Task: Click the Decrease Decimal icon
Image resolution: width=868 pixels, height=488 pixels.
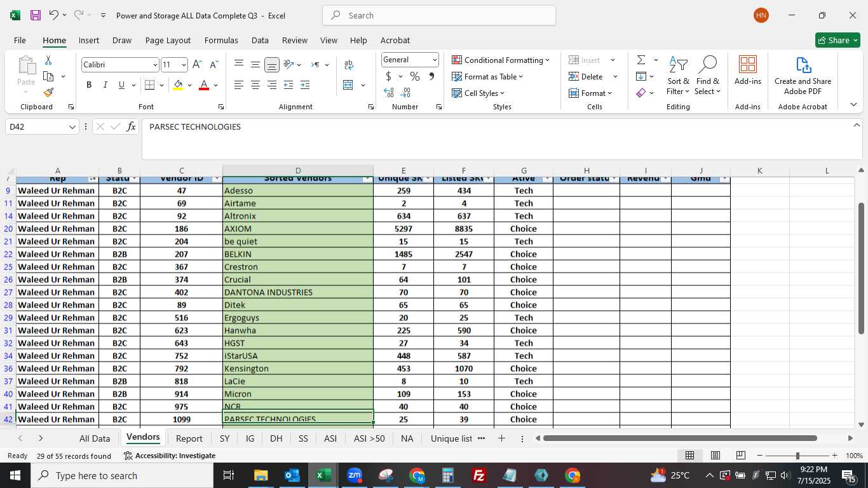Action: pos(406,93)
